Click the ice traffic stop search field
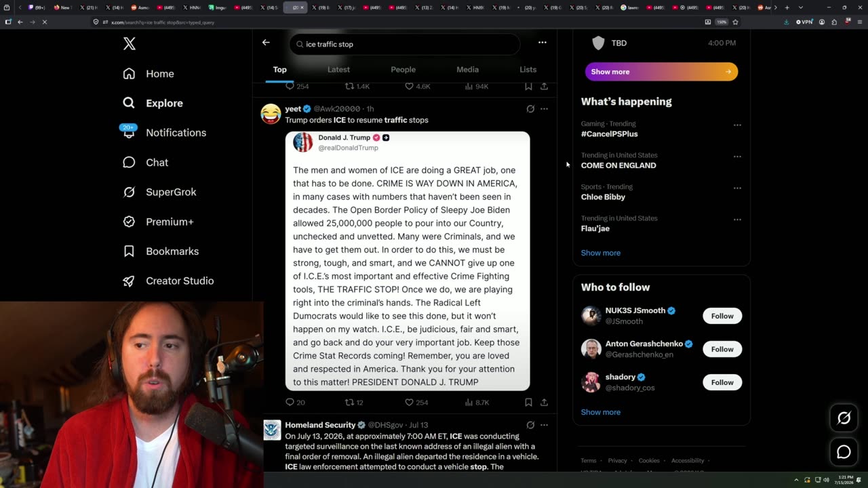This screenshot has width=868, height=488. tap(405, 44)
